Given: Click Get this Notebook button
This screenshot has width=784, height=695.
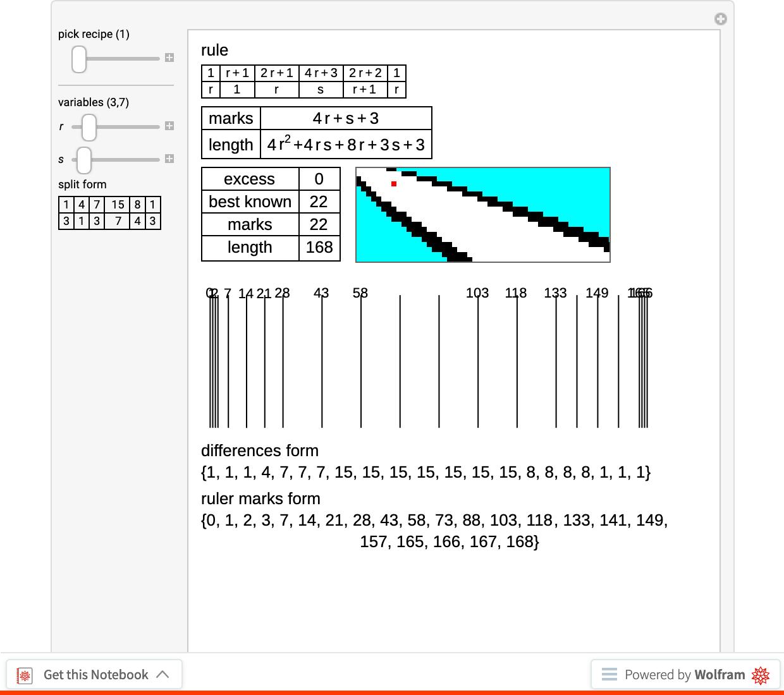Looking at the screenshot, I should point(94,674).
